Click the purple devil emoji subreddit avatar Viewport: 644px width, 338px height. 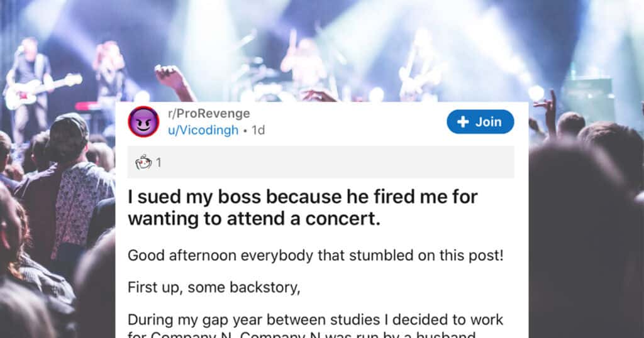143,122
